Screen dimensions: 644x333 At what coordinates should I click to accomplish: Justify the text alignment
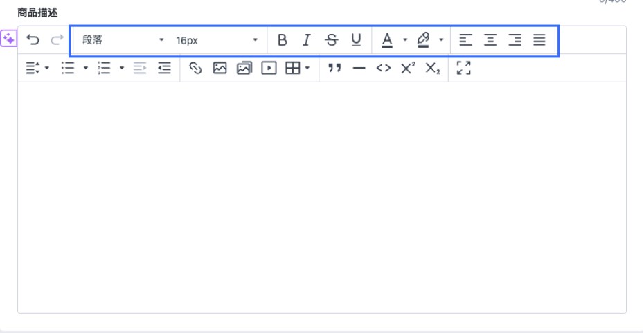coord(539,40)
